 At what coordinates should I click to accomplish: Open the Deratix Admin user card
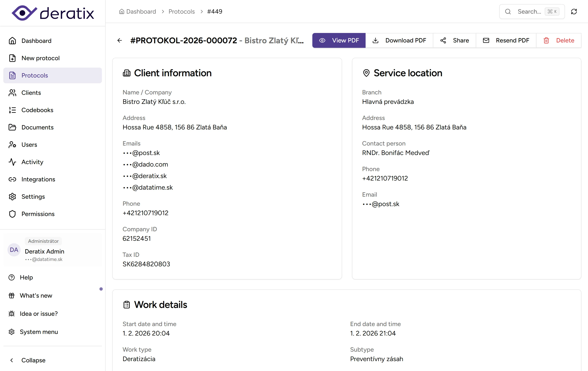[x=52, y=250]
